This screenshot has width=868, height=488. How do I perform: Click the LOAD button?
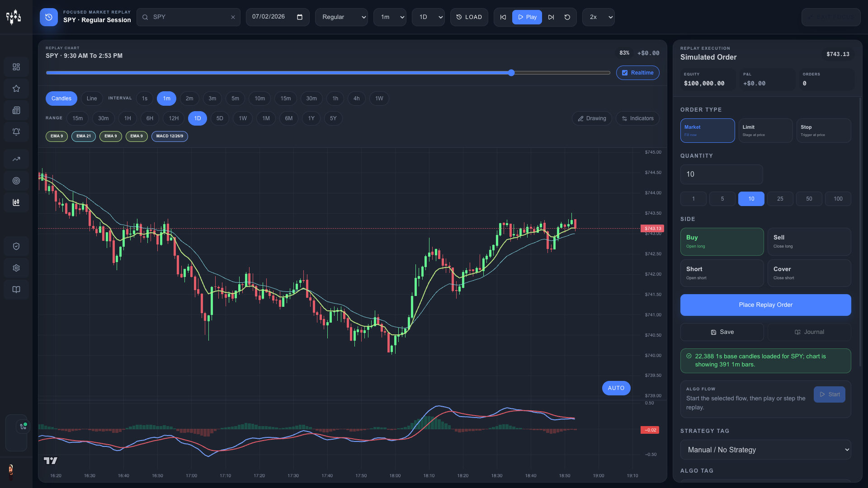tap(469, 17)
